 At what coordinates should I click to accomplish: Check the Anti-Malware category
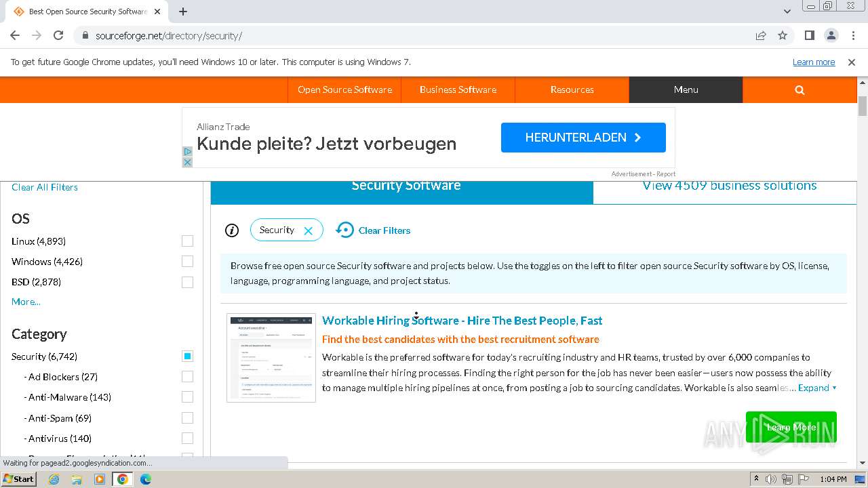click(187, 396)
